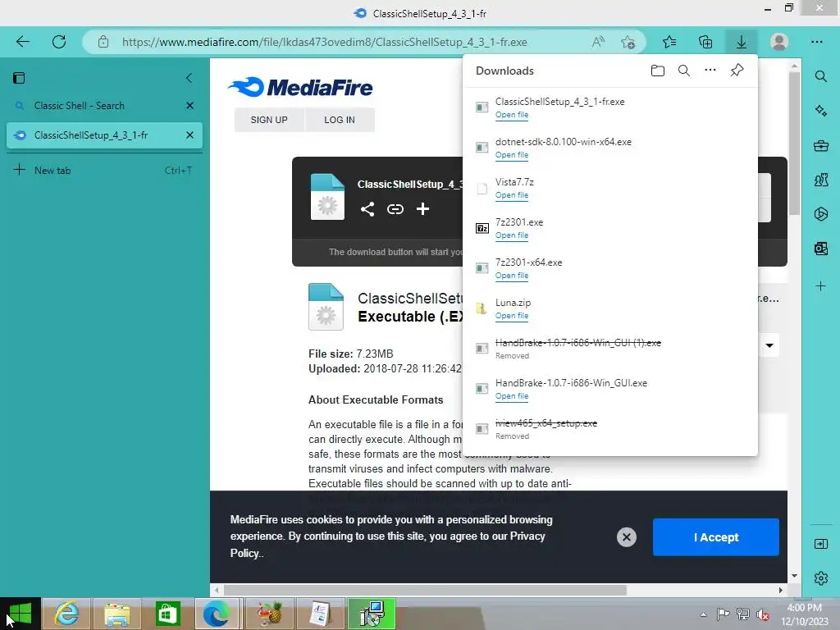Image resolution: width=840 pixels, height=630 pixels.
Task: Open sidebar Microsoft 365 icon
Action: click(820, 214)
